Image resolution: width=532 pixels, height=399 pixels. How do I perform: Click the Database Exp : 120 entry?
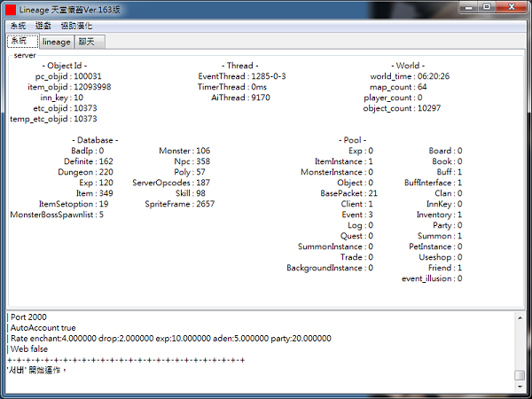[x=96, y=183]
